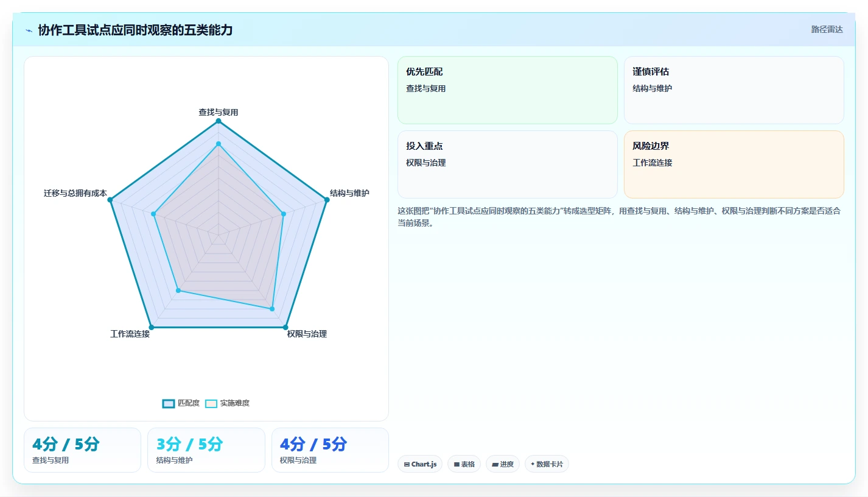
Task: Click the 路径雷达 tag in the header
Action: pyautogui.click(x=827, y=29)
